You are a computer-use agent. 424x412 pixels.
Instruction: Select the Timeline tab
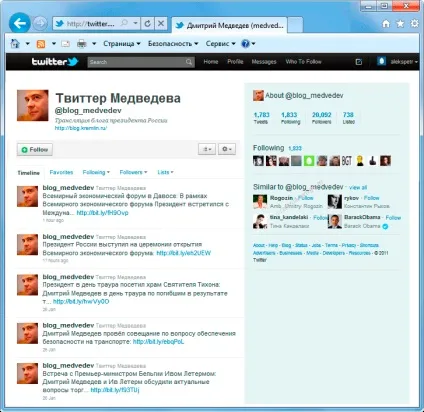click(x=29, y=173)
